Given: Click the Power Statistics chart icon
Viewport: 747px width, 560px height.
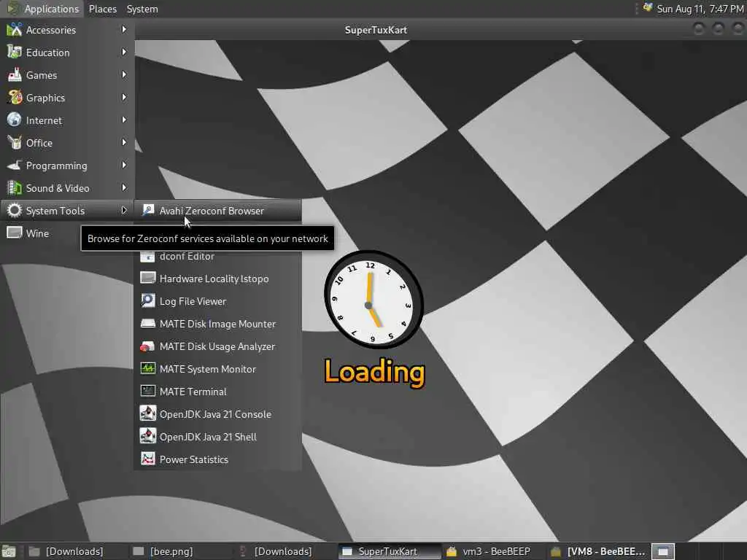Looking at the screenshot, I should pos(148,459).
